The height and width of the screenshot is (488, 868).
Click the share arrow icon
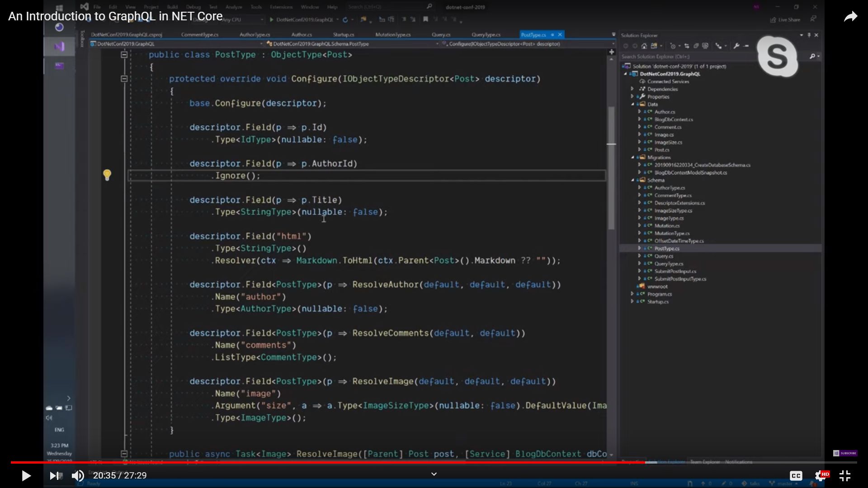[x=850, y=17]
